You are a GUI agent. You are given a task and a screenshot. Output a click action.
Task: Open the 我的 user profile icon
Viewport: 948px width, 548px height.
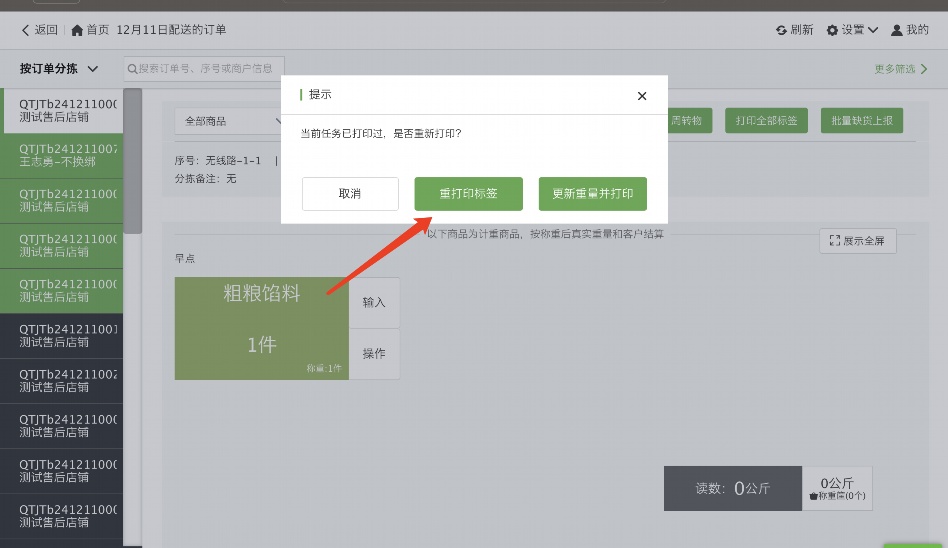coord(897,30)
